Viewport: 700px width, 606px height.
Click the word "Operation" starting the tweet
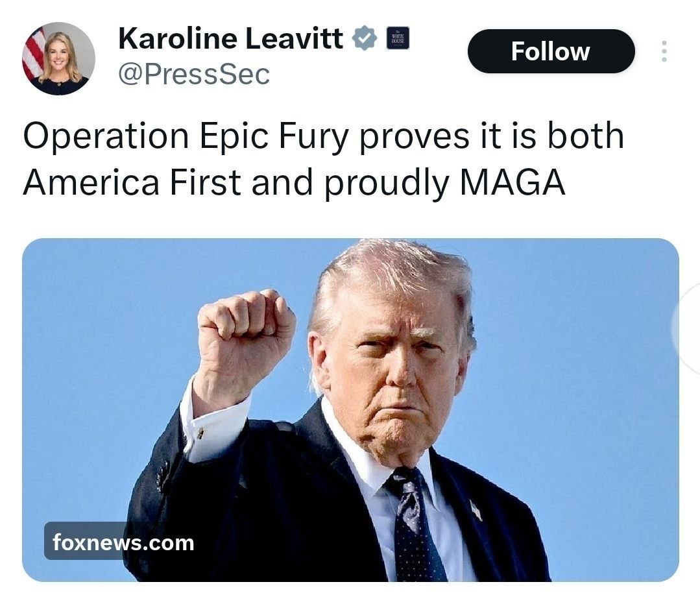click(x=106, y=136)
